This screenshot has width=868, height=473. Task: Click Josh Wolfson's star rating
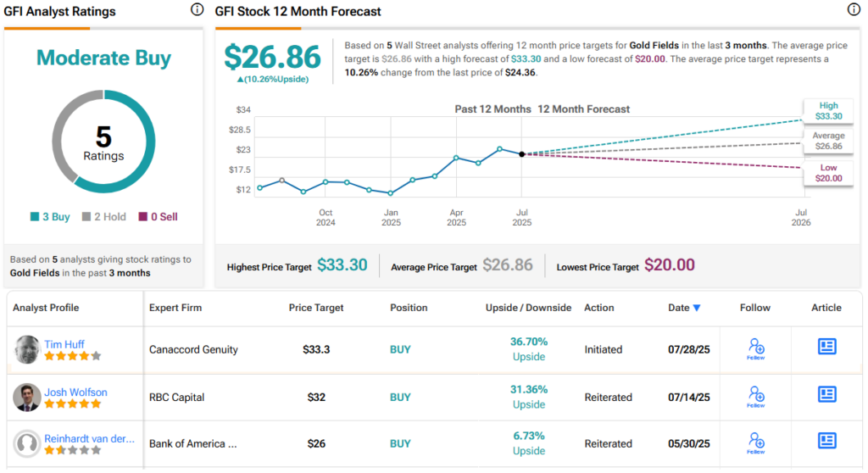coord(73,403)
